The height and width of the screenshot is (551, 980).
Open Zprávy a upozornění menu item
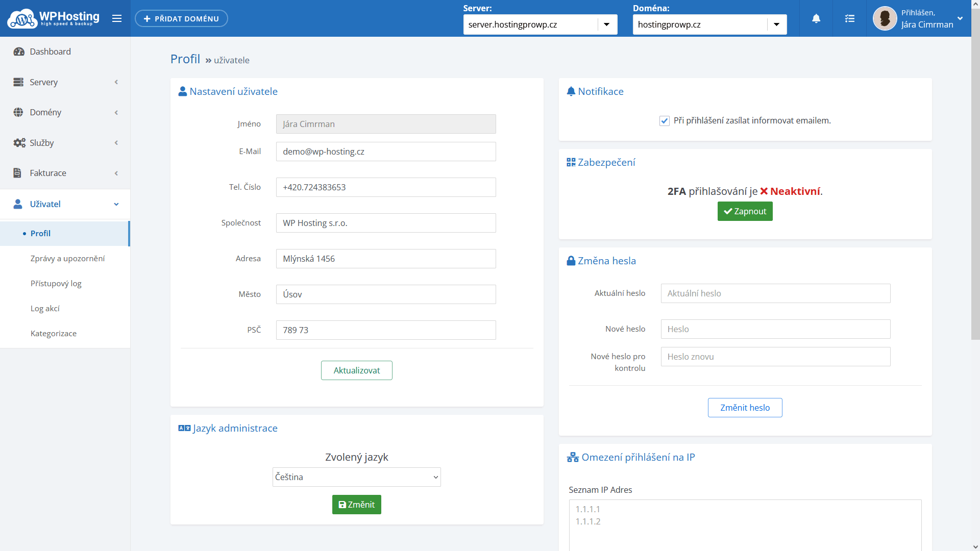pyautogui.click(x=67, y=259)
